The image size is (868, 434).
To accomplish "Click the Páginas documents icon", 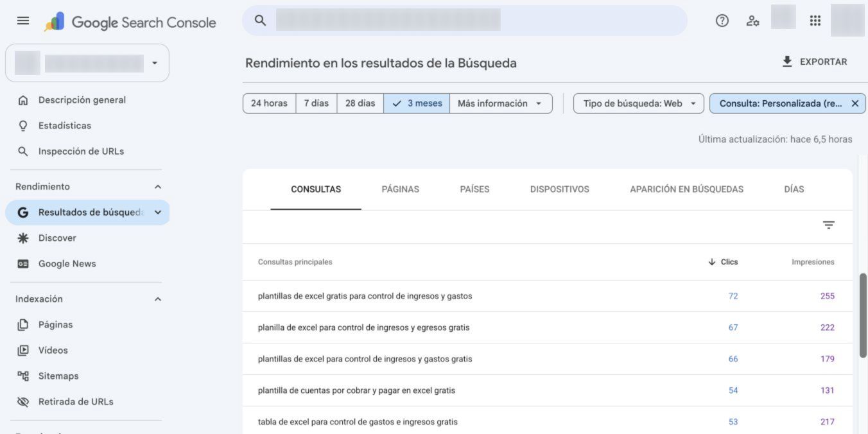I will click(x=23, y=325).
